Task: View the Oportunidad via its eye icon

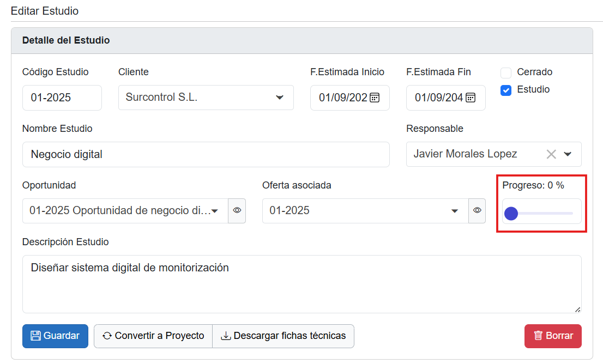Action: pos(237,210)
